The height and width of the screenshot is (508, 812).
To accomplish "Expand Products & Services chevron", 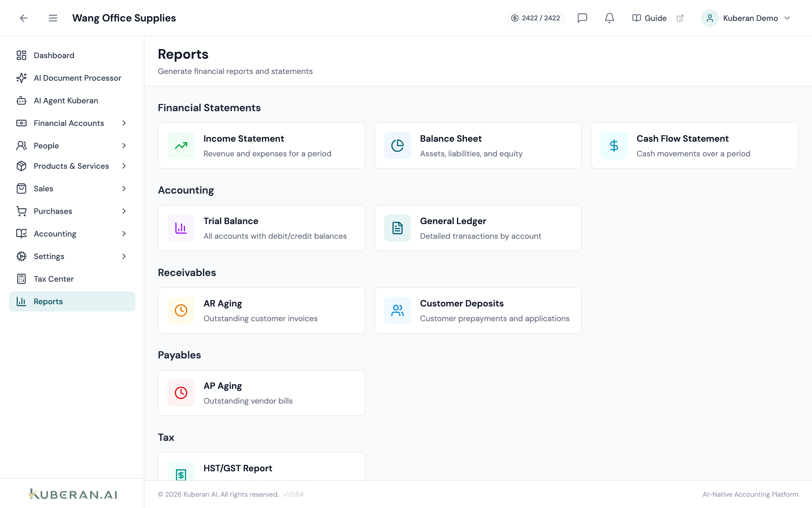I will coord(124,166).
